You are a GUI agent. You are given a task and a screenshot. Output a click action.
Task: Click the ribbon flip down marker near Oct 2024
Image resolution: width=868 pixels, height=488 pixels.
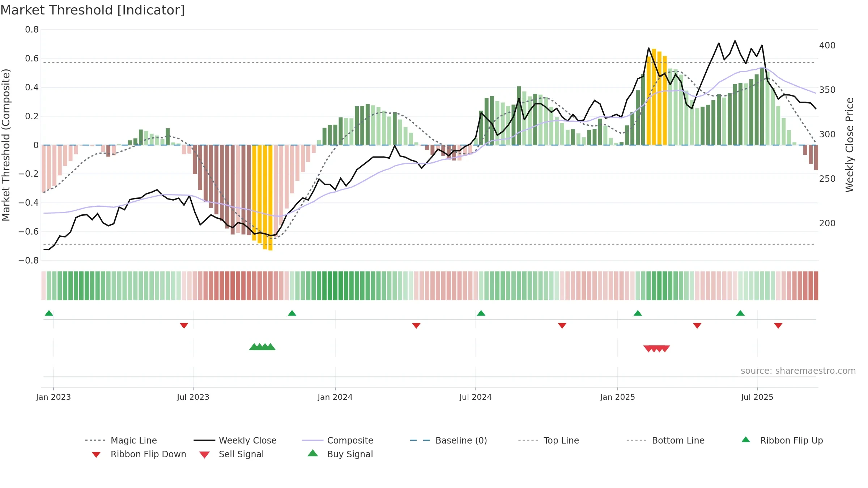pyautogui.click(x=562, y=326)
